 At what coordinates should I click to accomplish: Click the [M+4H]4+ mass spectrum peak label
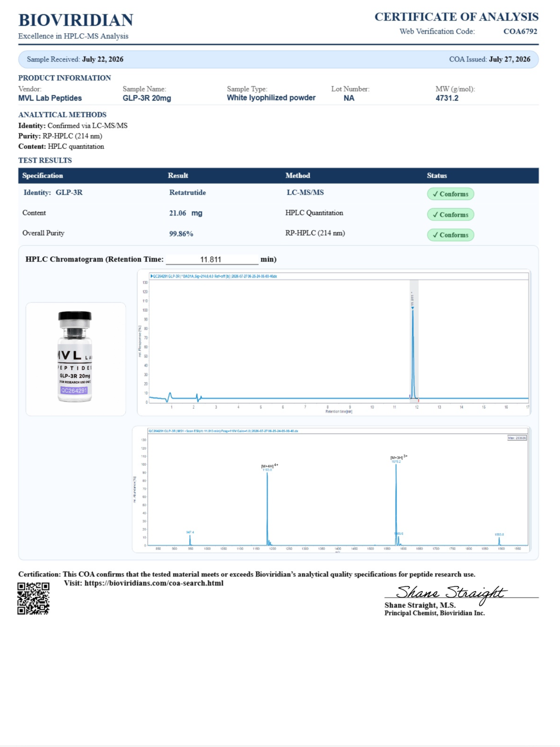270,466
